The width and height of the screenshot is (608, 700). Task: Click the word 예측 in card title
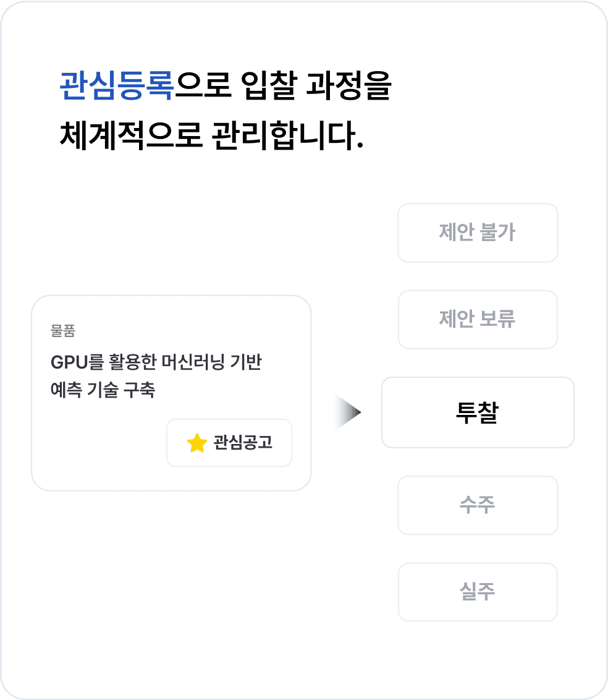(65, 390)
